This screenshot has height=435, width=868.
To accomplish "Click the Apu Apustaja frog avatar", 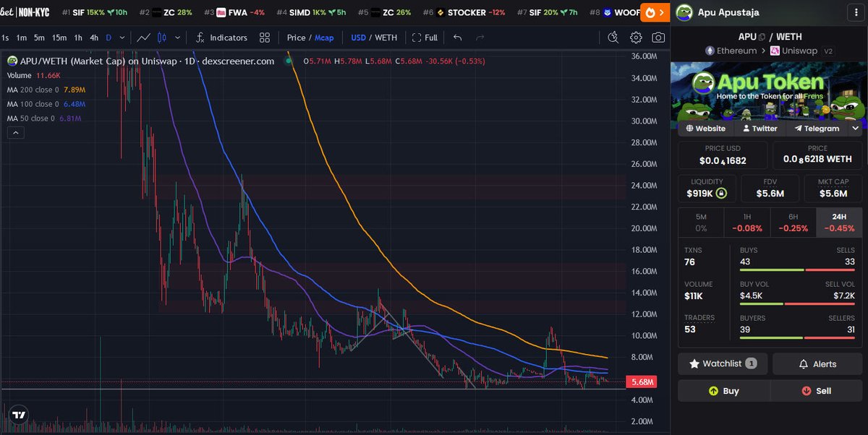I will pyautogui.click(x=684, y=12).
